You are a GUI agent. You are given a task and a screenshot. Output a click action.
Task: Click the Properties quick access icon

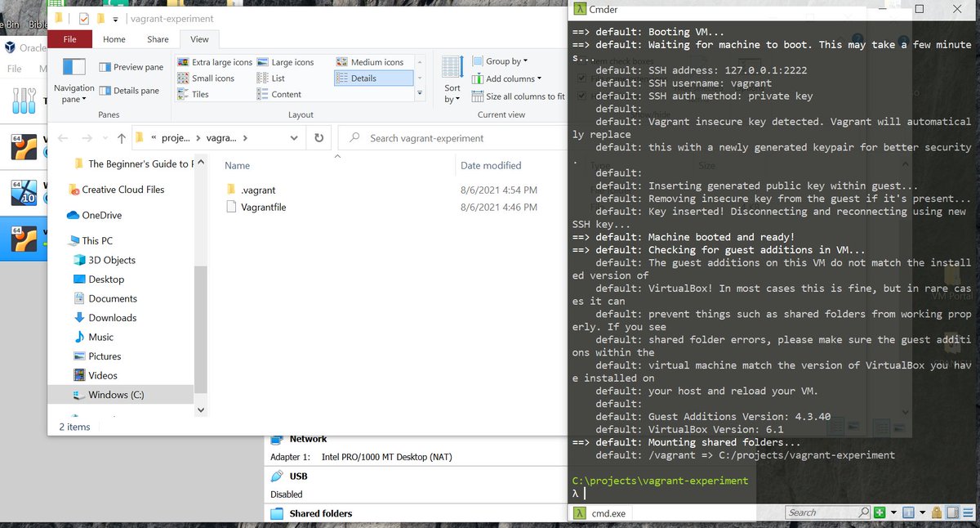(84, 18)
